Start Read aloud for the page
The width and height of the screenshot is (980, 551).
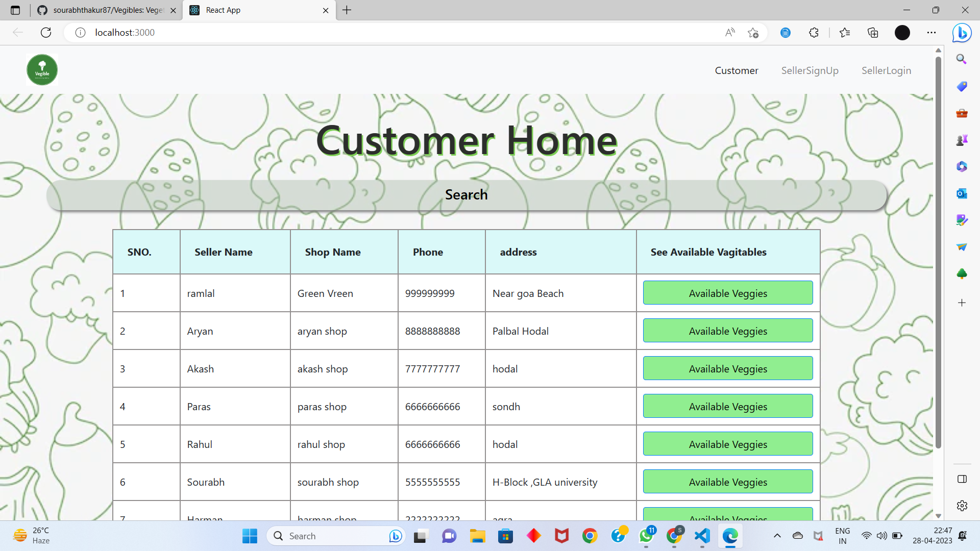(x=730, y=32)
